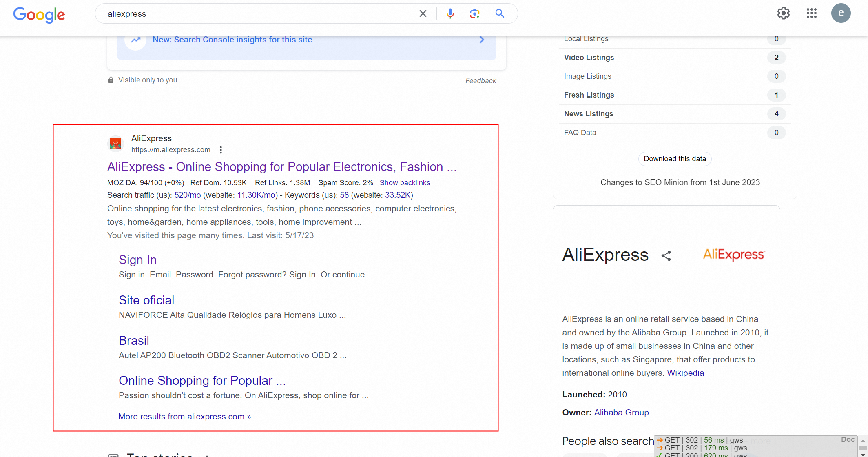Viewport: 868px width, 457px height.
Task: Click More results from aliexpress.com
Action: point(184,417)
